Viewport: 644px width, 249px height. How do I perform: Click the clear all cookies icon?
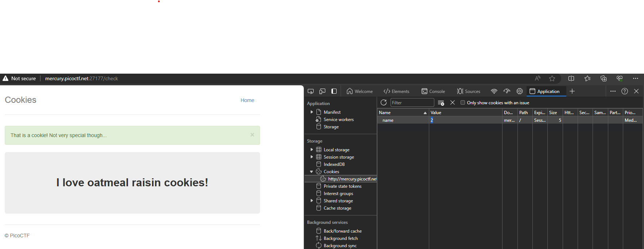pyautogui.click(x=441, y=103)
